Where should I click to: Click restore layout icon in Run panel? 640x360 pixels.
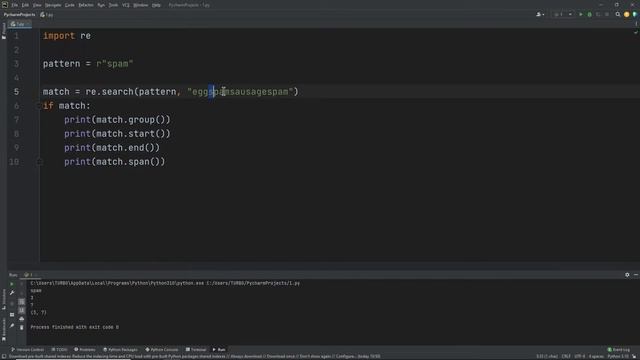[x=12, y=315]
